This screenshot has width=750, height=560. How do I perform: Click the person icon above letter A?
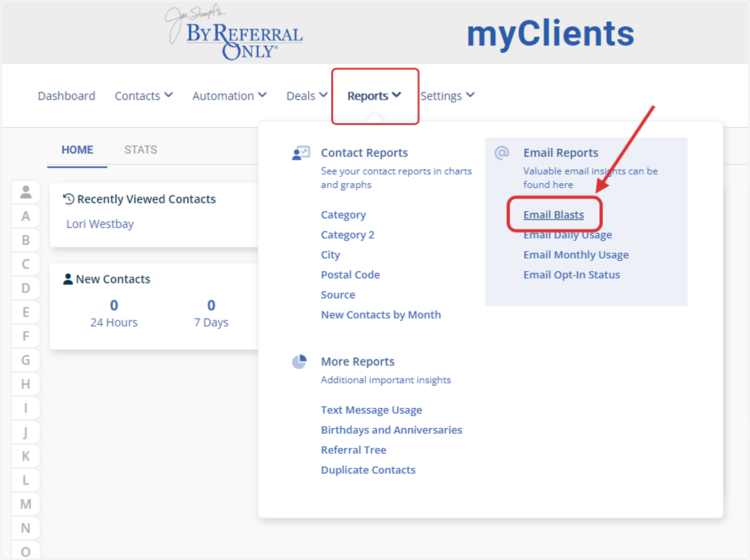tap(26, 192)
